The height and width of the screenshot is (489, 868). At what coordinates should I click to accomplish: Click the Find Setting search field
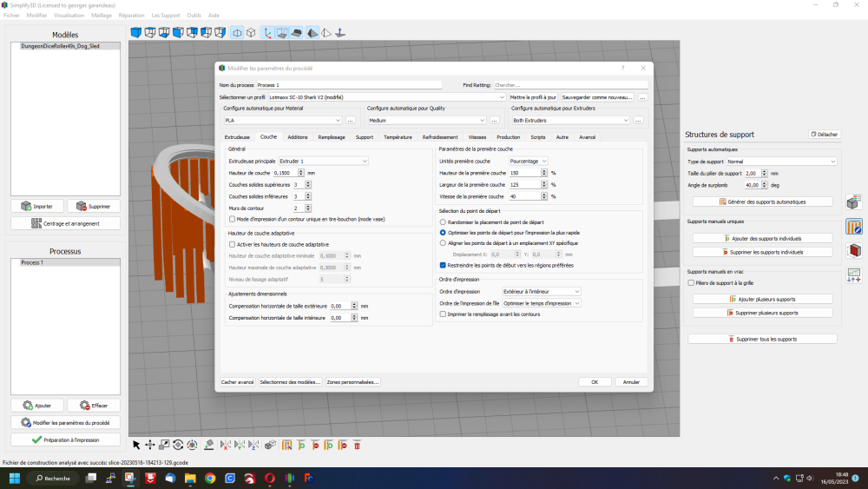point(571,85)
